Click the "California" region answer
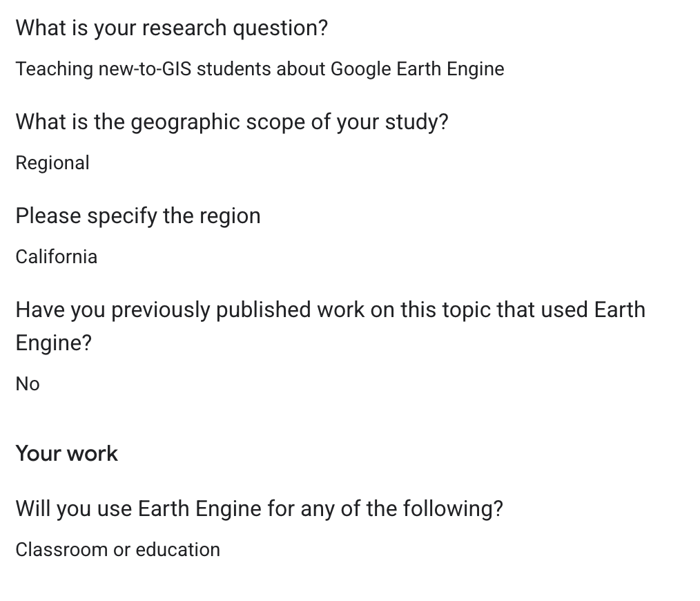Viewport: 700px width, 601px height. click(56, 257)
